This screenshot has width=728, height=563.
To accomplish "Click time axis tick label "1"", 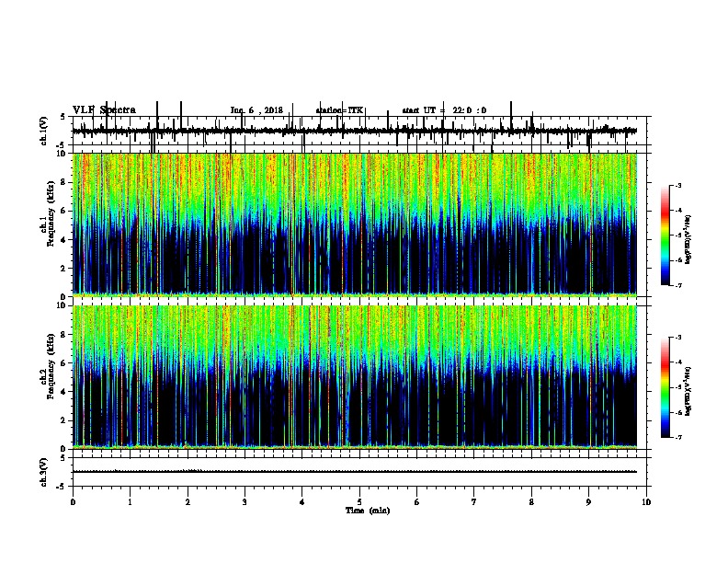I will coord(130,502).
